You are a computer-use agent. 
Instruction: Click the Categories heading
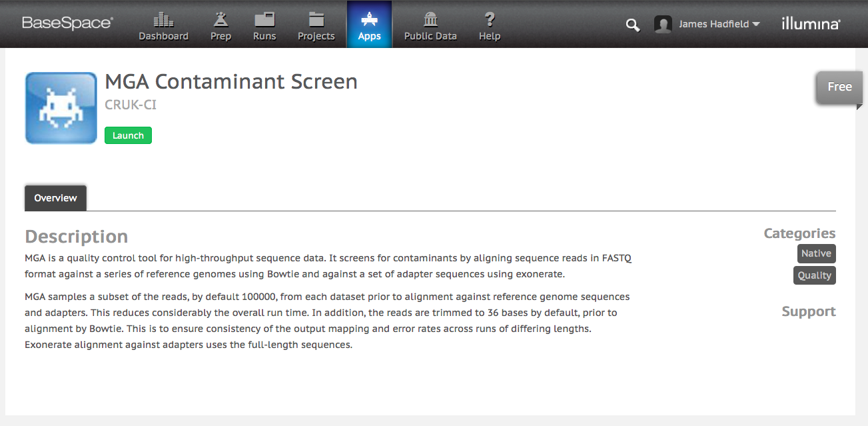point(799,233)
